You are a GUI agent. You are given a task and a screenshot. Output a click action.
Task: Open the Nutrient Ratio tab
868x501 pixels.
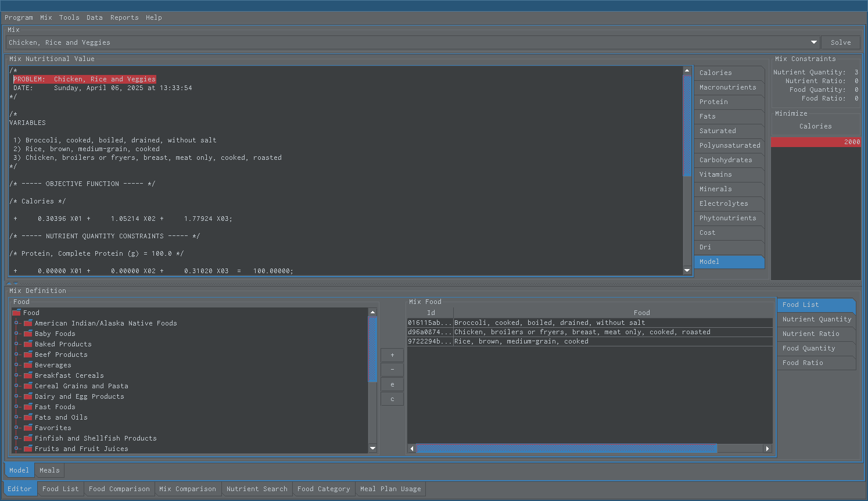(x=816, y=334)
